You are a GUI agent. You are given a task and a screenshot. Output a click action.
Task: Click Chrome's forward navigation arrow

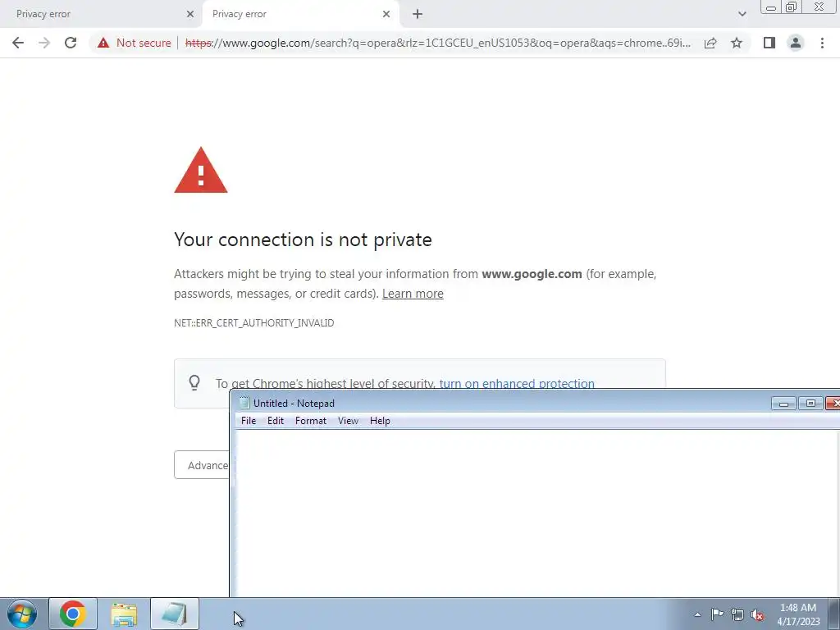[x=44, y=43]
